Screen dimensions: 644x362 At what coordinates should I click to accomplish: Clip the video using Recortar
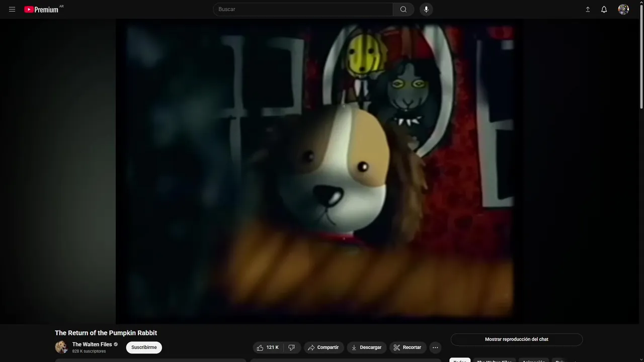(408, 347)
